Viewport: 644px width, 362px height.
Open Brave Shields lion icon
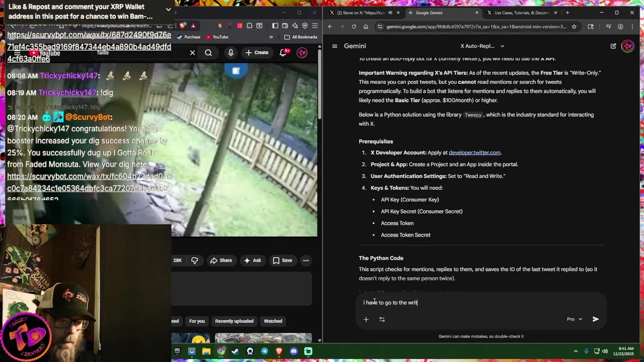(x=182, y=26)
